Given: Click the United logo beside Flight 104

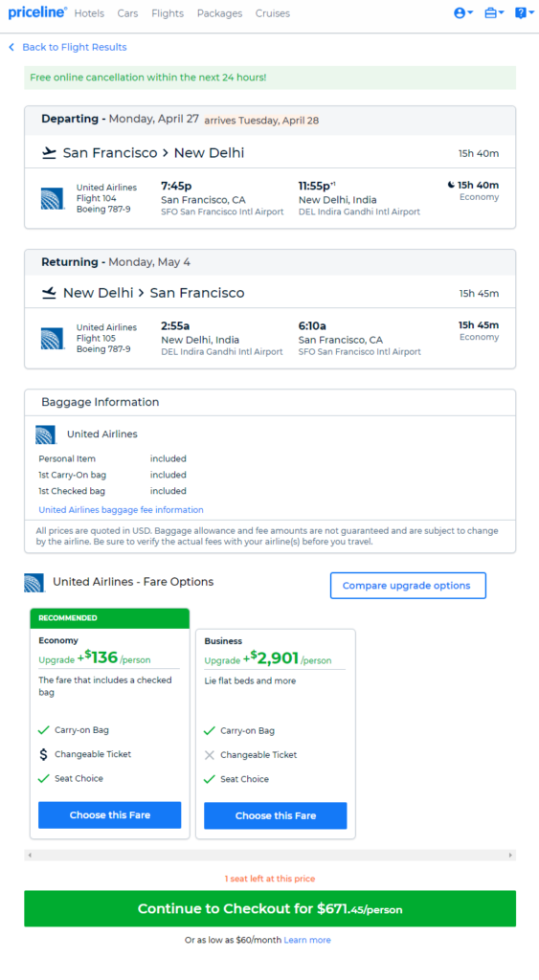Looking at the screenshot, I should pyautogui.click(x=53, y=198).
